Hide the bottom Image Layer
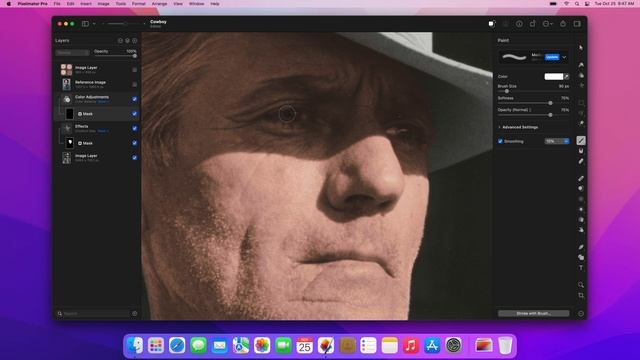Screen dimensions: 640x360 [135, 158]
